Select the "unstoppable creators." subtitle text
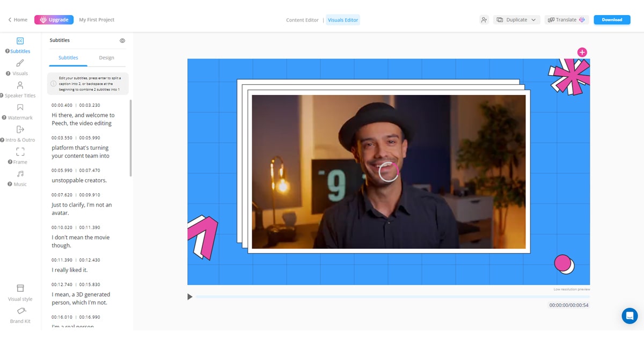The height and width of the screenshot is (338, 644). click(79, 181)
